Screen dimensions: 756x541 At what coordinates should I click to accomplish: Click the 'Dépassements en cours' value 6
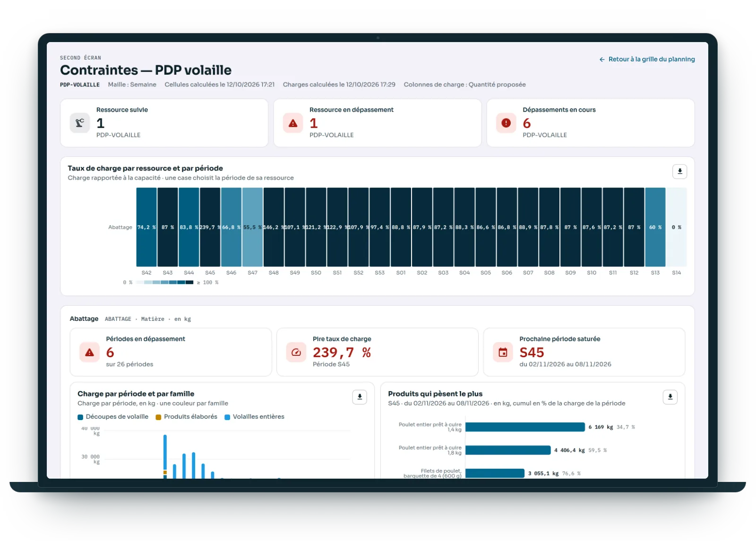coord(527,123)
